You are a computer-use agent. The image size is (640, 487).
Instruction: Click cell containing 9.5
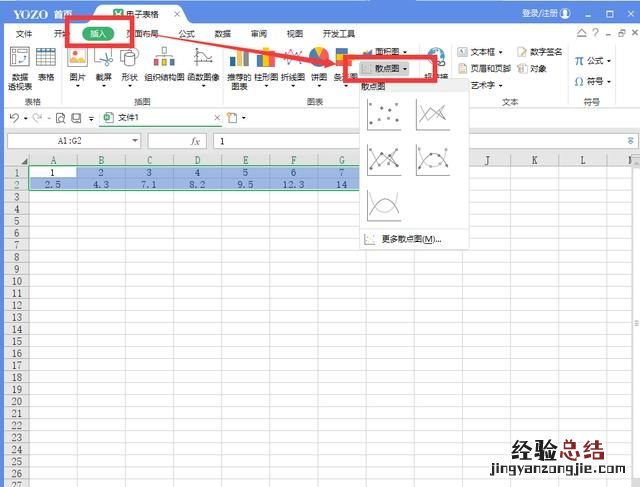(245, 185)
